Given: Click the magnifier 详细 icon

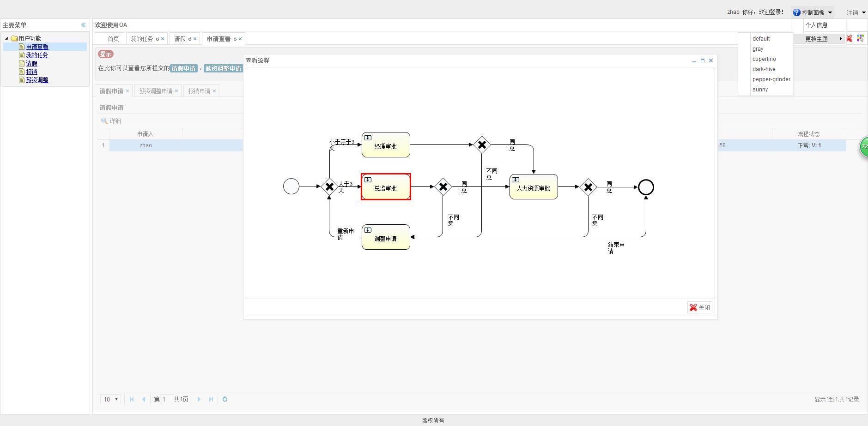Looking at the screenshot, I should click(104, 121).
